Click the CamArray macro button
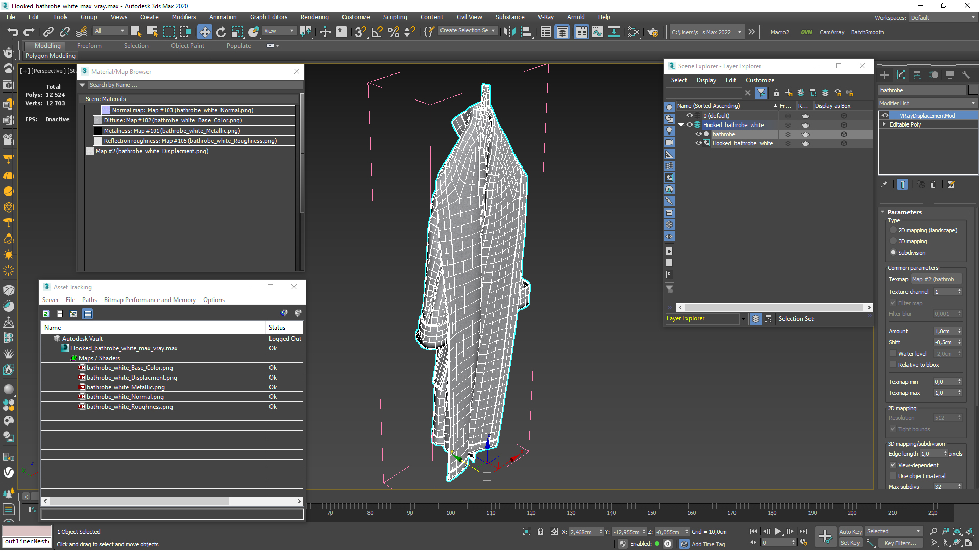980x551 pixels. point(832,32)
